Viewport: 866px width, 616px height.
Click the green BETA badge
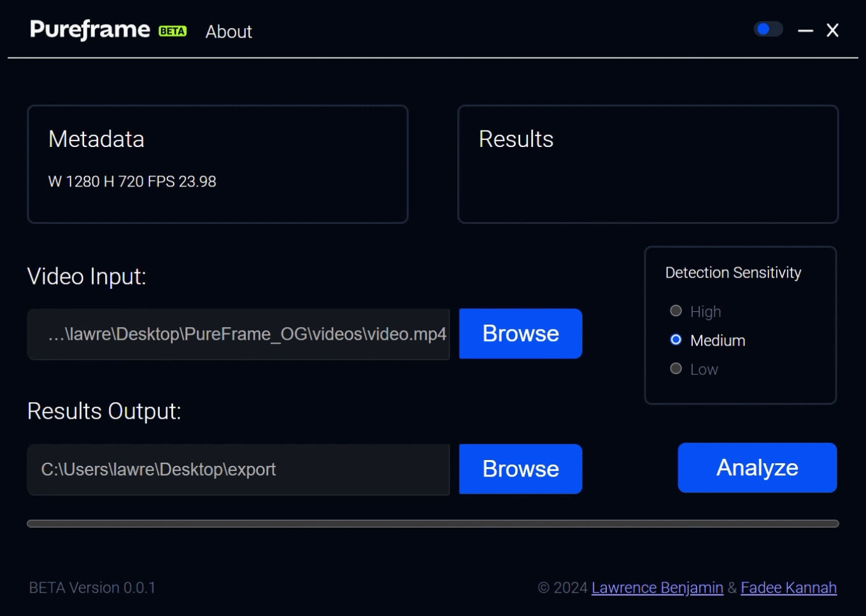[x=173, y=31]
